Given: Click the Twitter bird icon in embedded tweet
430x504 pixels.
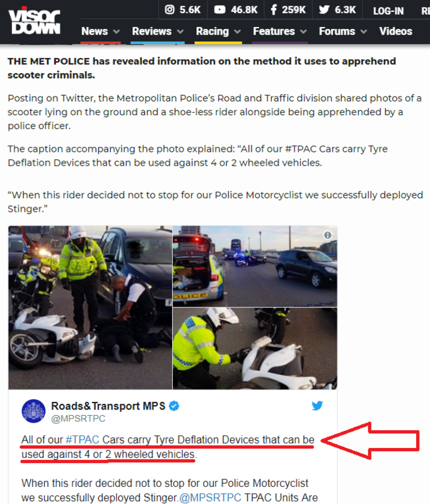Looking at the screenshot, I should 317,406.
